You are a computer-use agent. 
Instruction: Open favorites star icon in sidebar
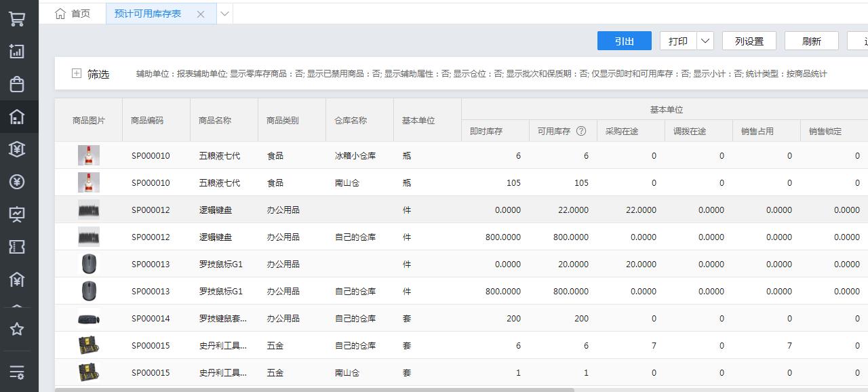tap(17, 329)
